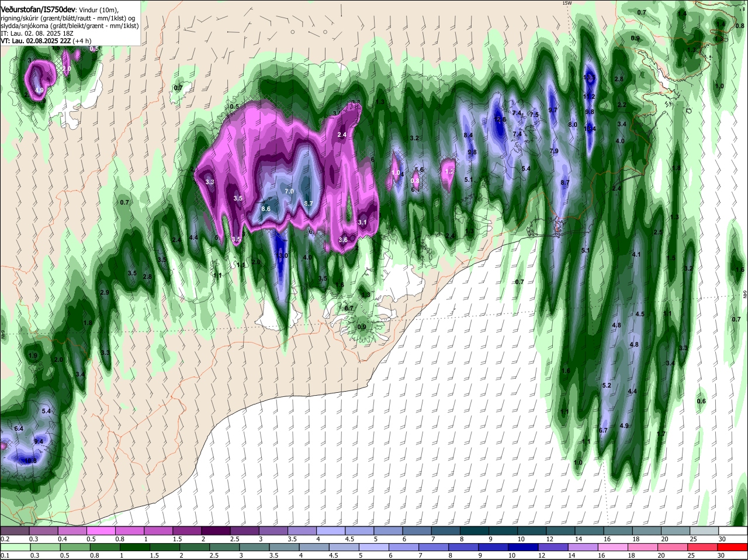Click the 7.9 rain value on the map

coord(554,151)
